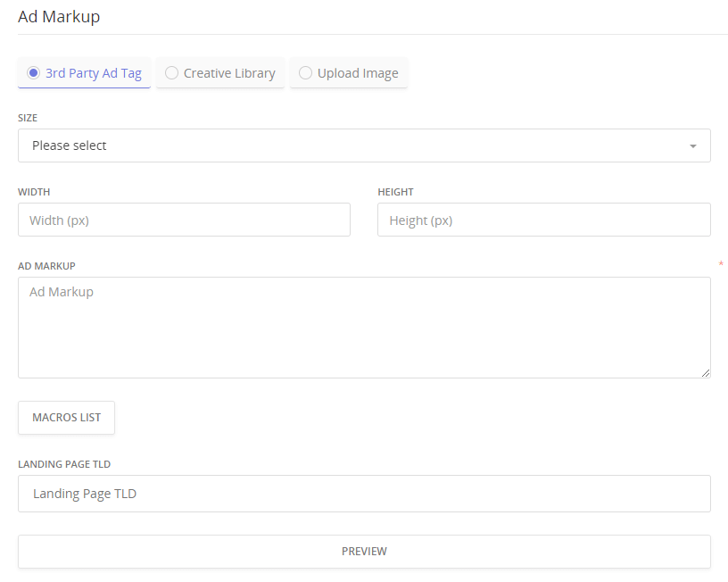Click the Landing Page TLD input field
The width and height of the screenshot is (728, 582).
(x=364, y=494)
